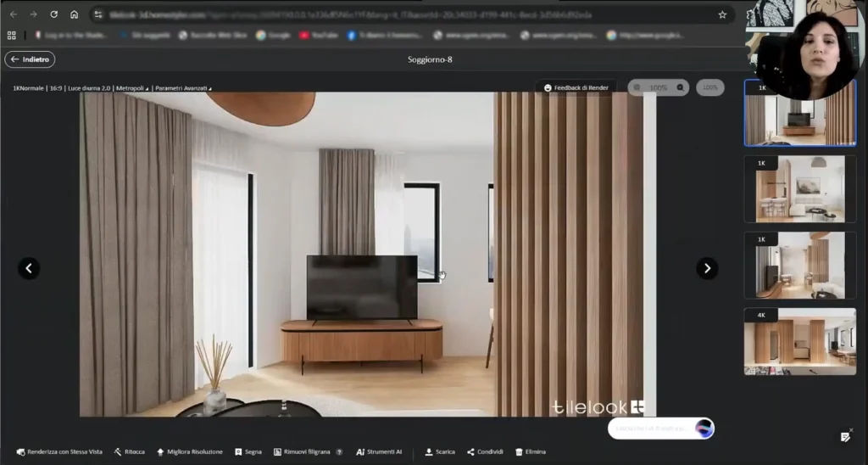Open the browser home page
868x465 pixels.
pyautogui.click(x=75, y=14)
